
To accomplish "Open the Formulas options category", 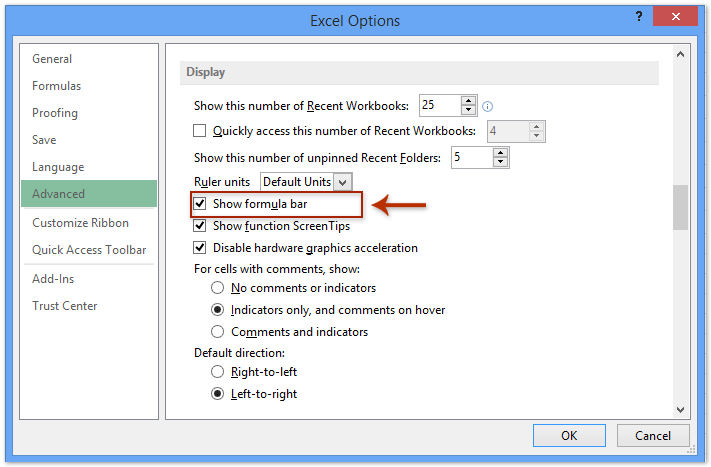I will click(x=56, y=86).
